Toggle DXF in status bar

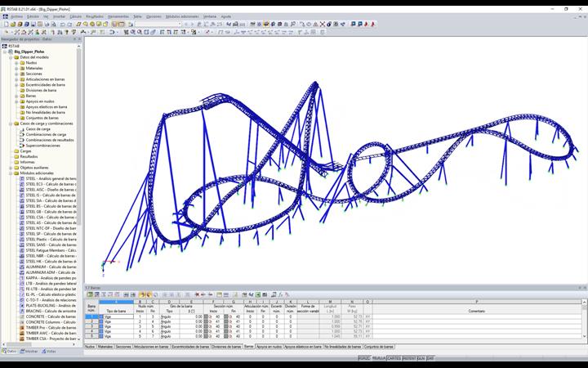tap(430, 358)
